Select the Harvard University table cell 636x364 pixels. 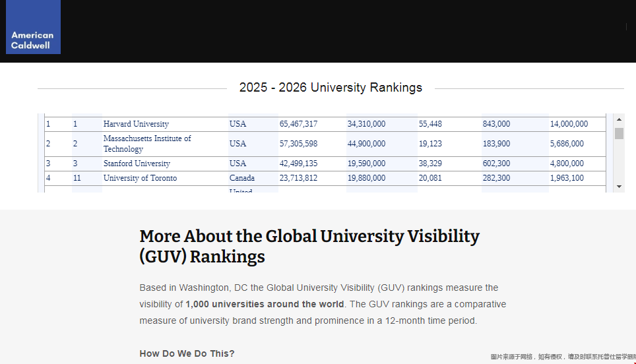[136, 124]
